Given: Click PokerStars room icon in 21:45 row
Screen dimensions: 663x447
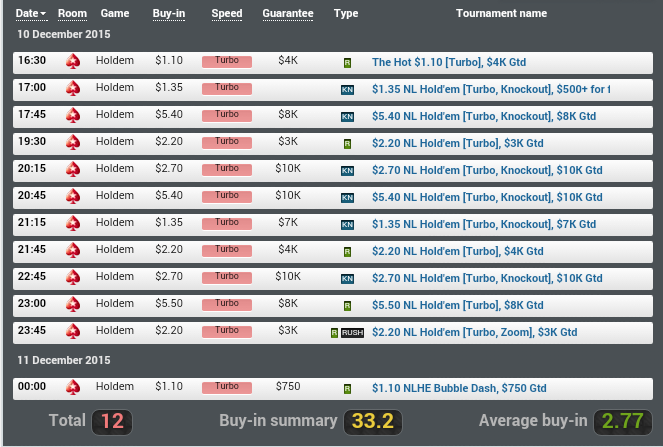Looking at the screenshot, I should tap(73, 251).
